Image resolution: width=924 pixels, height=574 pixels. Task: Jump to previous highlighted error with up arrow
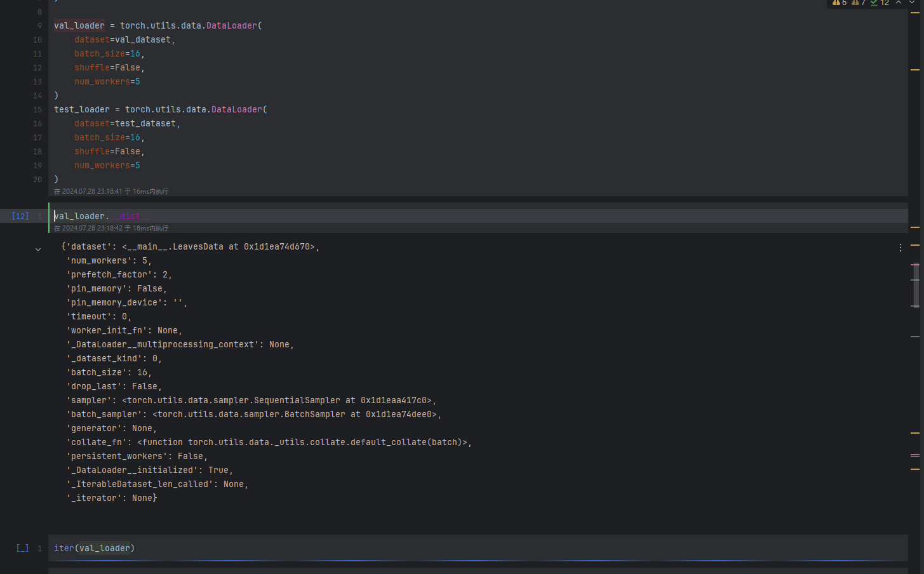(899, 3)
